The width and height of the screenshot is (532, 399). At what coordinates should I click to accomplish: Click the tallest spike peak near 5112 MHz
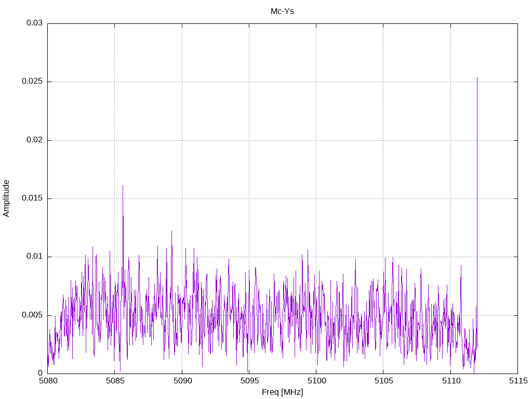(x=477, y=77)
